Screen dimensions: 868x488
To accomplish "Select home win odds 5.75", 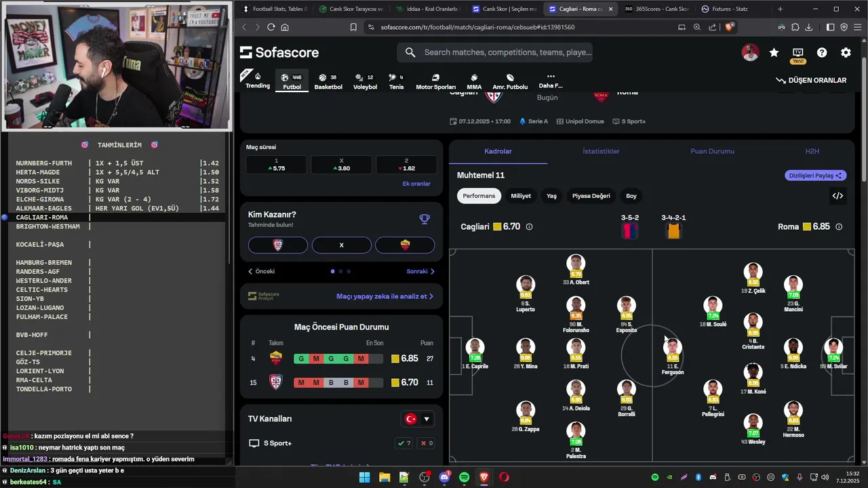I will pyautogui.click(x=276, y=165).
